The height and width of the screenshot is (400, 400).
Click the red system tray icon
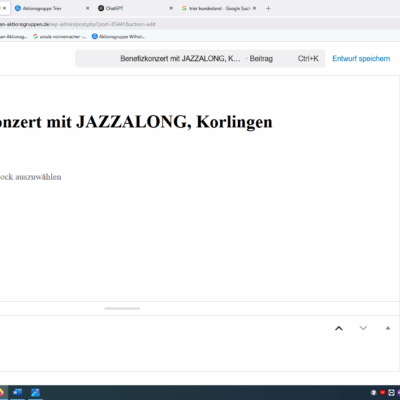383,393
